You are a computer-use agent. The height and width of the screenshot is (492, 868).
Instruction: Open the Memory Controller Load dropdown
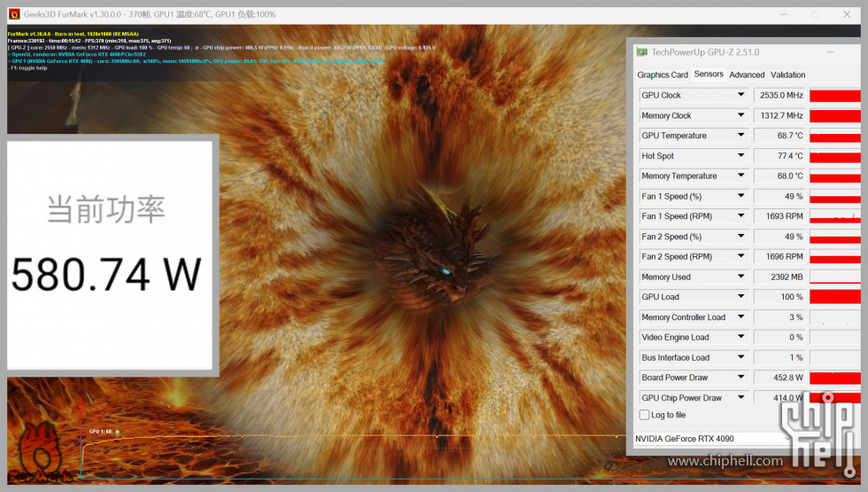(x=740, y=317)
